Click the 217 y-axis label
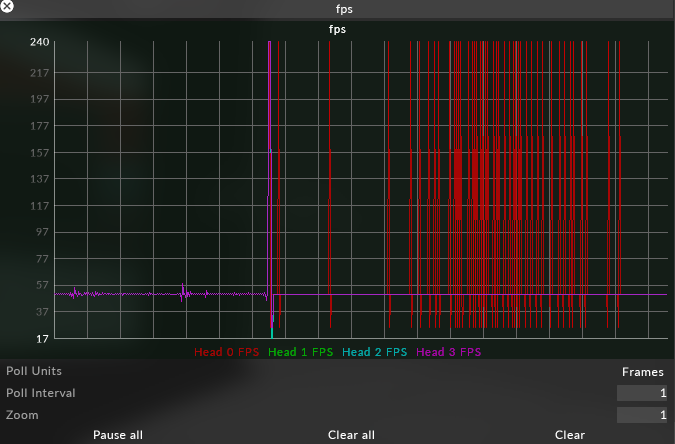This screenshot has width=675, height=444. (x=40, y=73)
